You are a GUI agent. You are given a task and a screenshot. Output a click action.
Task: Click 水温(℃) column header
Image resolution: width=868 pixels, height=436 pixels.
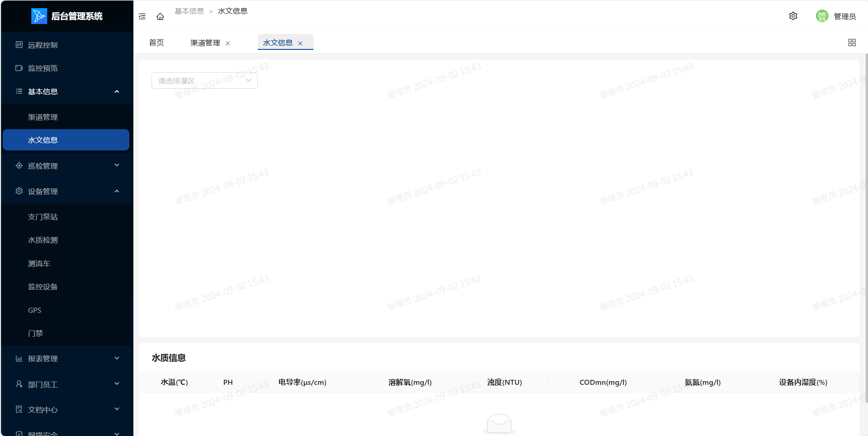pyautogui.click(x=174, y=382)
